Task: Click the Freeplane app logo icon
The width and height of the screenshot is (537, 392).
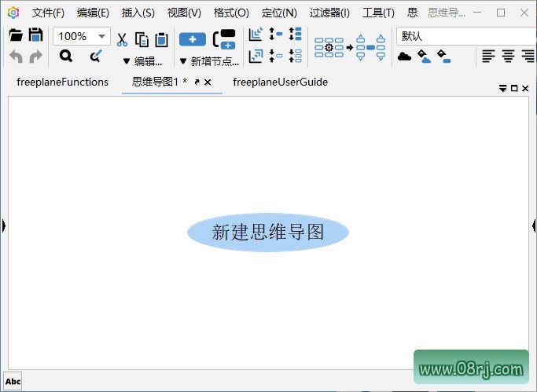Action: click(x=13, y=13)
